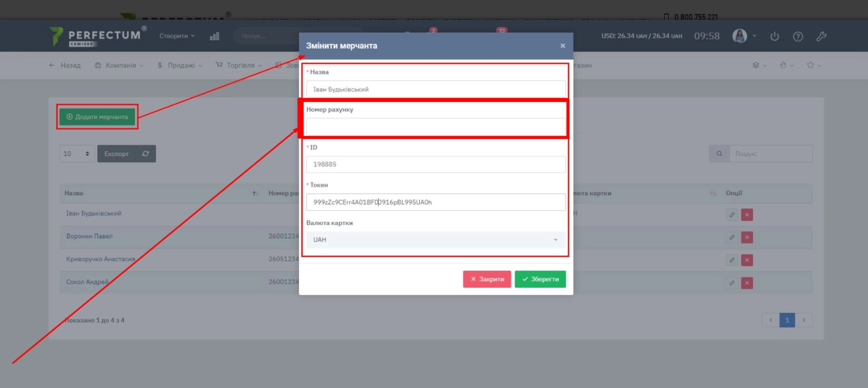Image resolution: width=868 pixels, height=388 pixels.
Task: Click the Закрити button
Action: (x=487, y=279)
